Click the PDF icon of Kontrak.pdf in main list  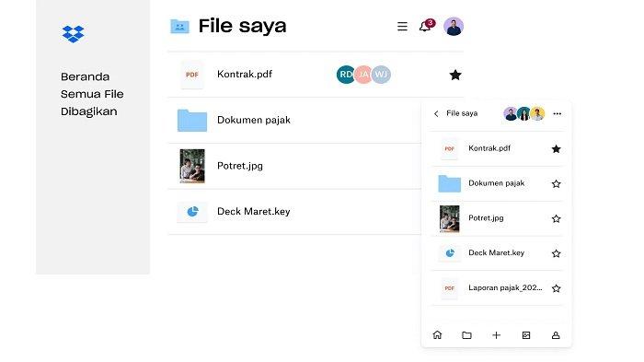[x=191, y=75]
